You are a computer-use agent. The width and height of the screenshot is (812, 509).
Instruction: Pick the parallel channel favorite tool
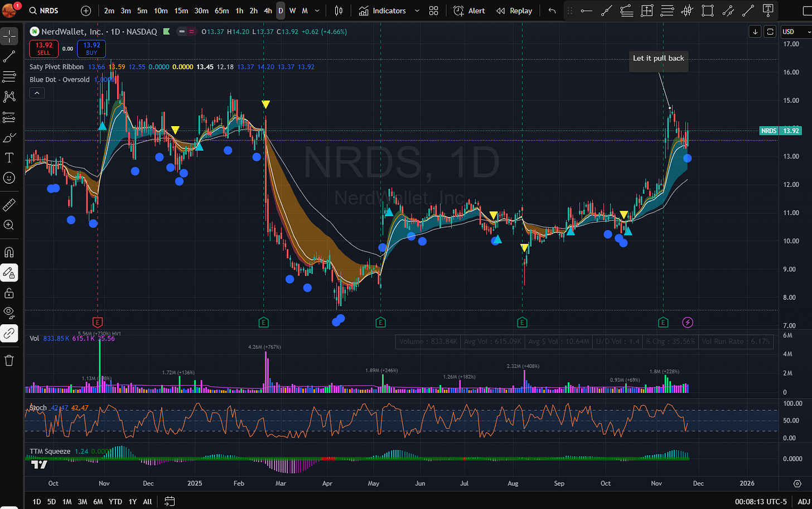(728, 11)
